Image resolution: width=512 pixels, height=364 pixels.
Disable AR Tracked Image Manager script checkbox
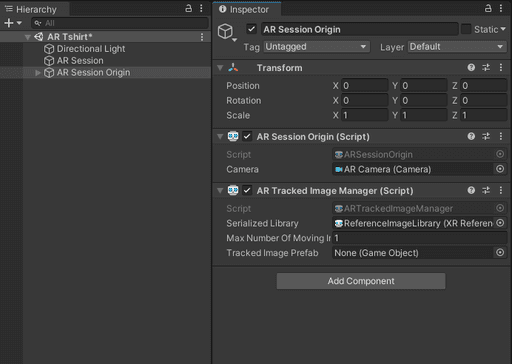pyautogui.click(x=247, y=190)
